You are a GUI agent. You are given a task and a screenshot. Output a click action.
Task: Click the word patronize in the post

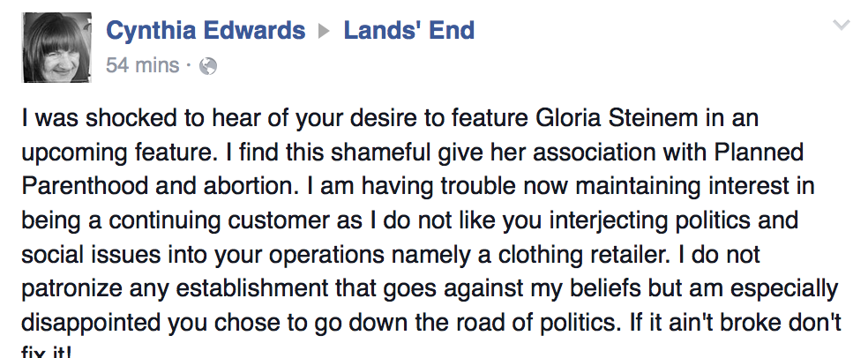point(71,289)
